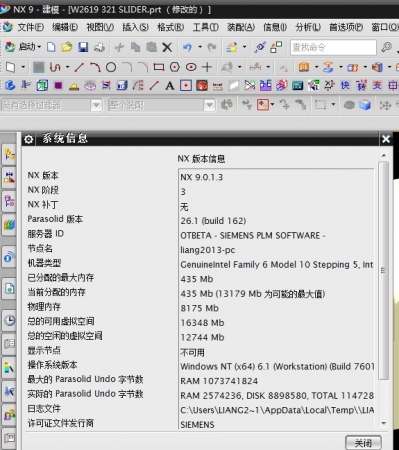
Task: Close the 系统信息 dialog with X
Action: [x=386, y=139]
